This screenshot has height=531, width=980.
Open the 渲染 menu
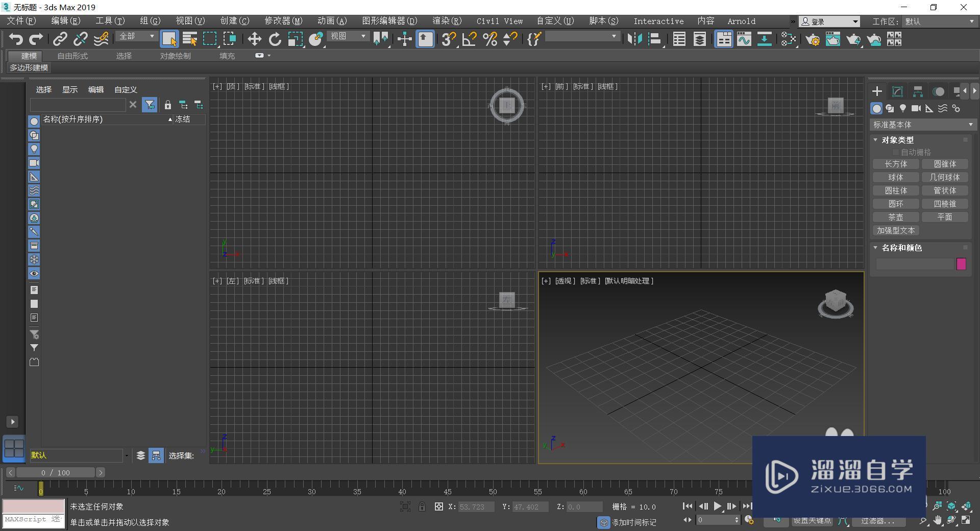[446, 21]
